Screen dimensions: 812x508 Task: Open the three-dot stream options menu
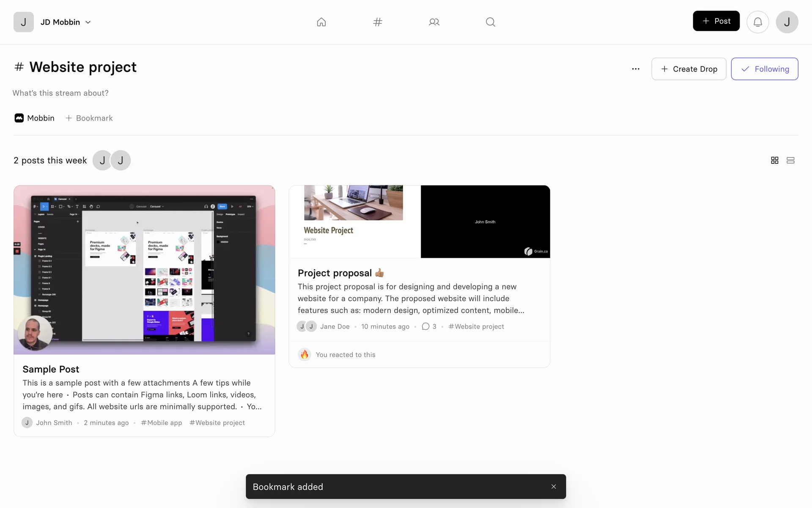pyautogui.click(x=636, y=69)
